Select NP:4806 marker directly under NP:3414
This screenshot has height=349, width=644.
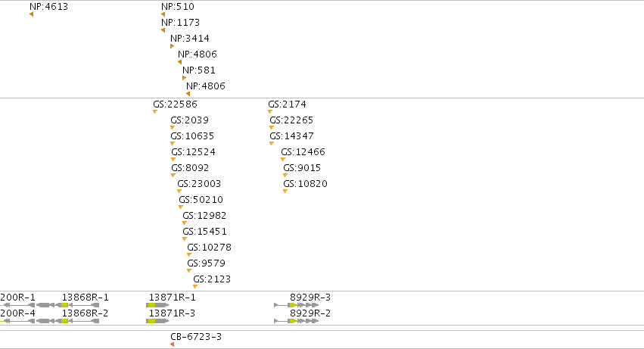(x=179, y=62)
